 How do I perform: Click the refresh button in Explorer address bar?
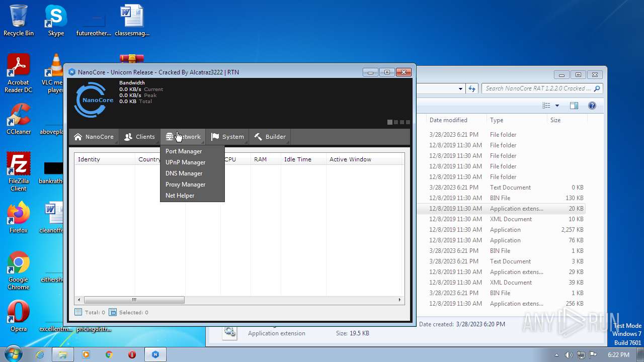pos(471,88)
